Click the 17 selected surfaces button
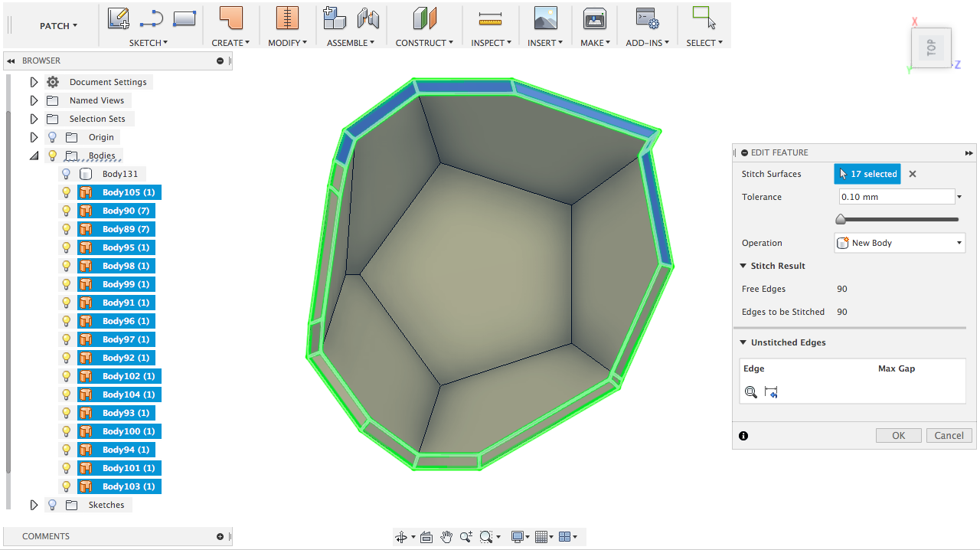This screenshot has width=980, height=550. 867,174
